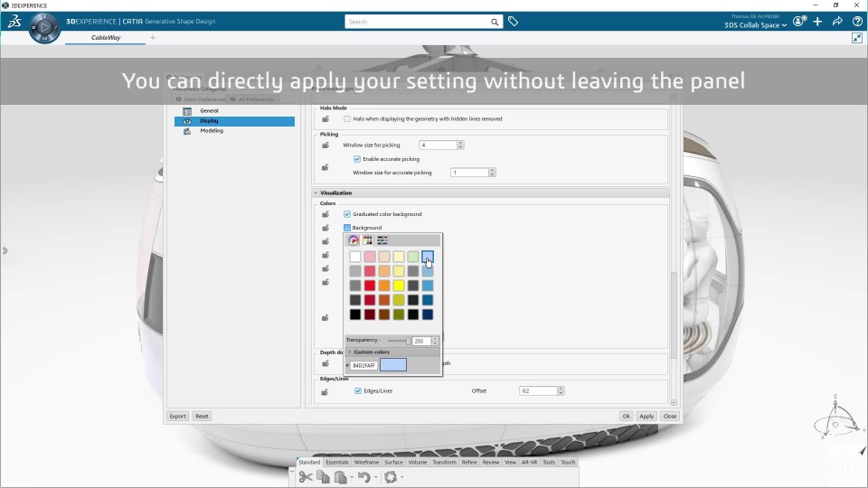
Task: Toggle the Edges/Lines checkbox
Action: (358, 390)
